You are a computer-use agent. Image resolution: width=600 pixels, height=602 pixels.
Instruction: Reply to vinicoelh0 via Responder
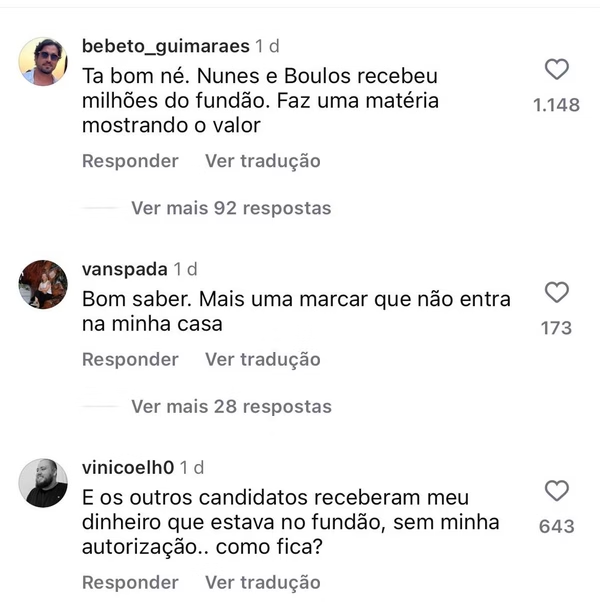[130, 582]
